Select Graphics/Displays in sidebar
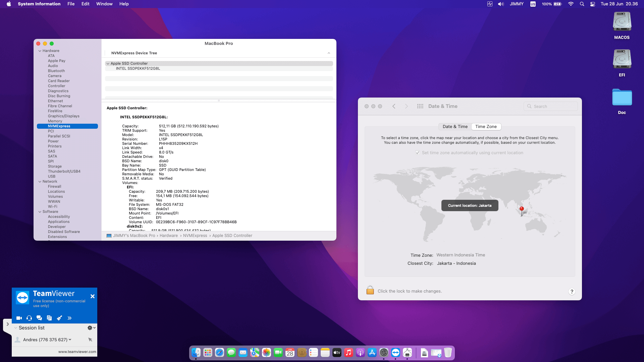Viewport: 644px width, 362px height. 64,116
